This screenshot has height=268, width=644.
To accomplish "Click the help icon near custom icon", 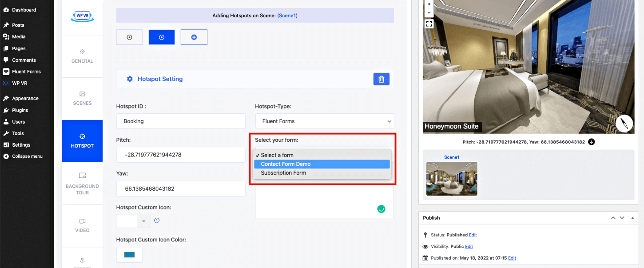I will click(x=156, y=220).
